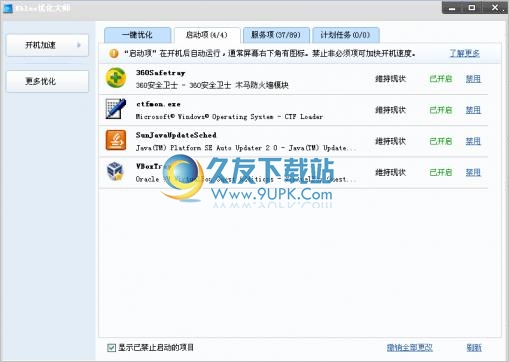Open the 了解更多 link
The width and height of the screenshot is (509, 362).
pyautogui.click(x=464, y=53)
